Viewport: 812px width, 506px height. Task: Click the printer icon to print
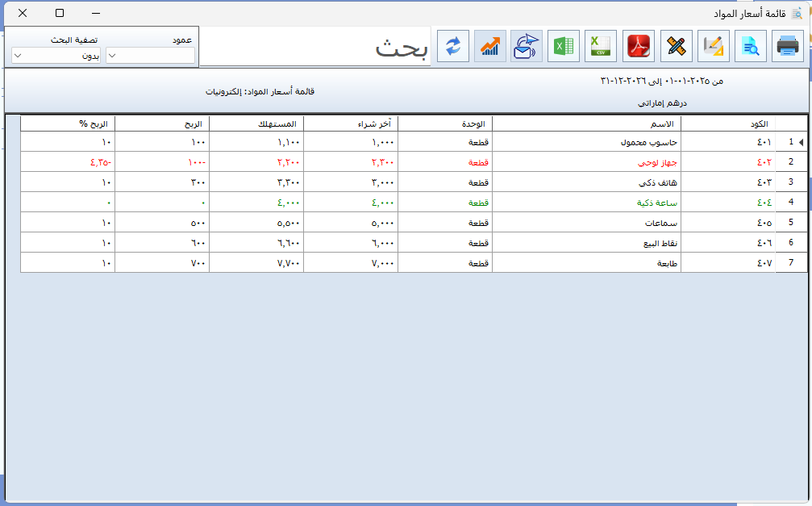(787, 47)
